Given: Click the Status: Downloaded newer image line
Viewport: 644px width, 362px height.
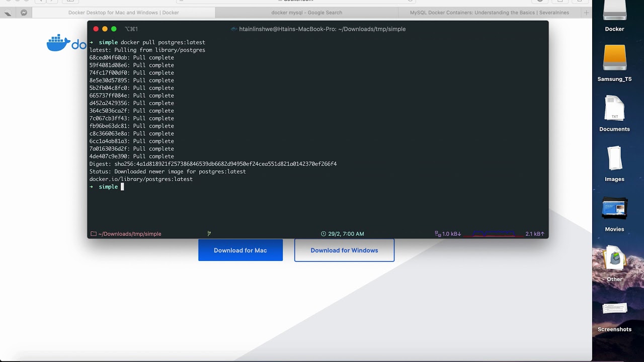Looking at the screenshot, I should click(168, 171).
